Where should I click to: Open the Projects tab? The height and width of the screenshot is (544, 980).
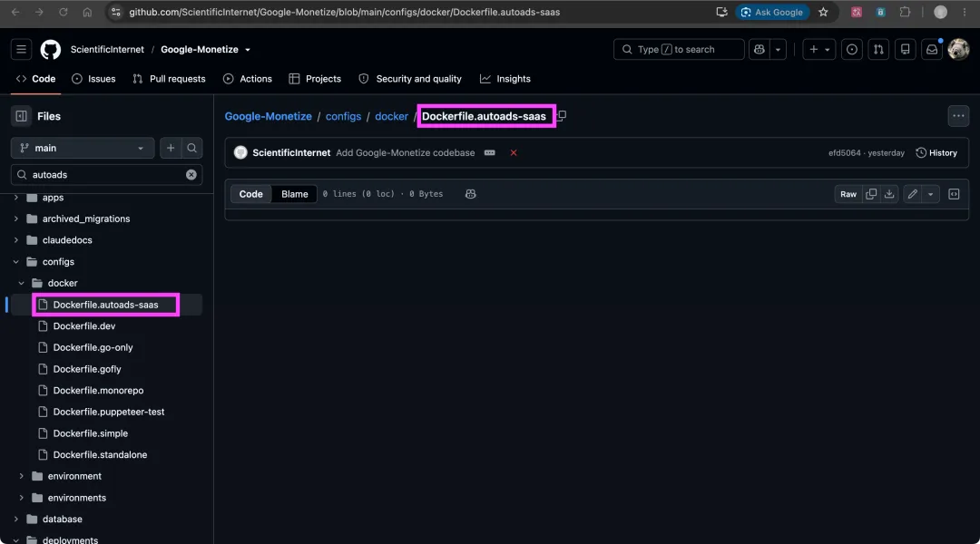coord(315,79)
